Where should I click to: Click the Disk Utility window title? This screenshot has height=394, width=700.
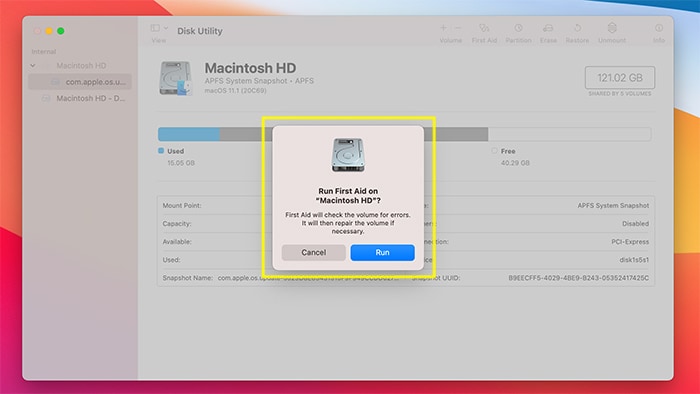coord(200,31)
